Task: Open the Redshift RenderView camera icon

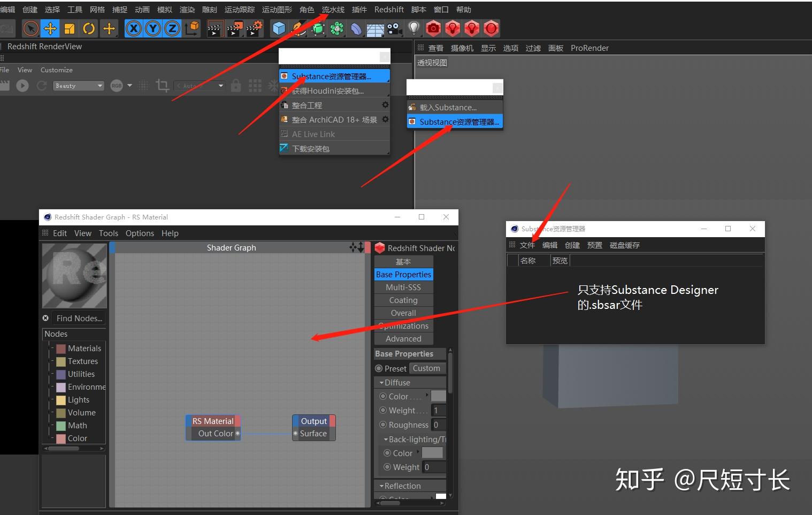Action: (x=433, y=28)
